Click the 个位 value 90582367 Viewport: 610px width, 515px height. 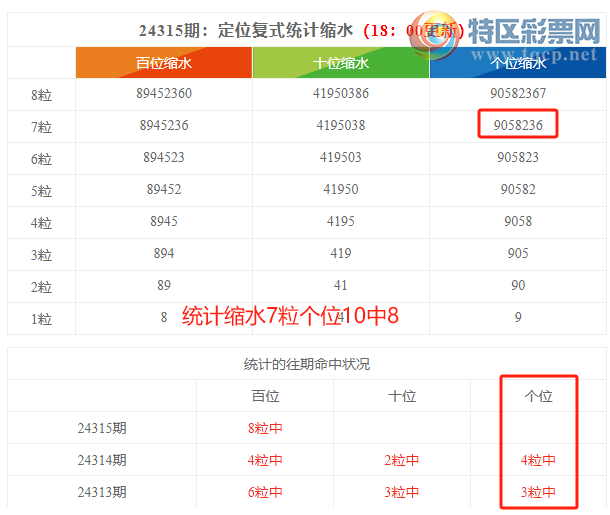[518, 94]
